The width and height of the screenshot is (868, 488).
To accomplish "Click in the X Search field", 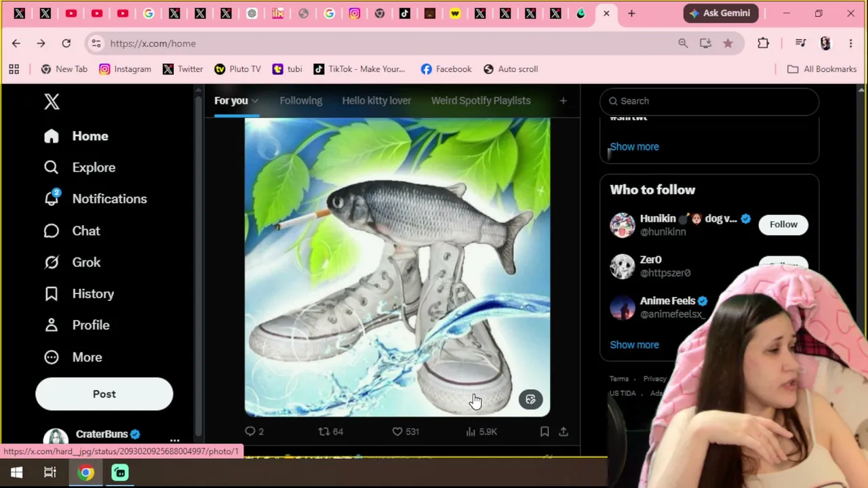I will click(709, 101).
